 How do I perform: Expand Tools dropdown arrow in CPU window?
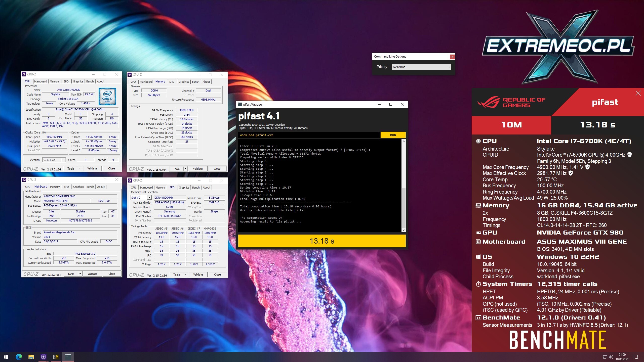(x=80, y=168)
